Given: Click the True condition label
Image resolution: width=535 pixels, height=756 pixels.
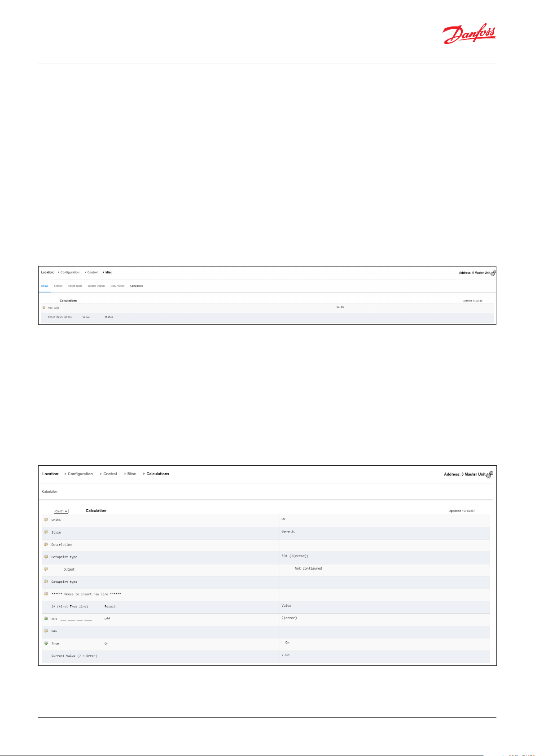Looking at the screenshot, I should (x=55, y=643).
